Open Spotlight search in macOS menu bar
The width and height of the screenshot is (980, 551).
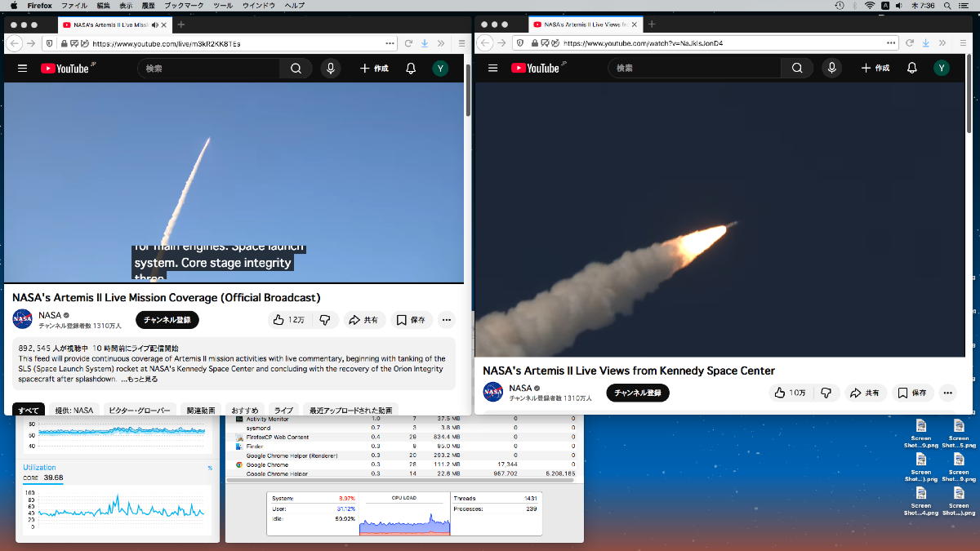(x=949, y=5)
